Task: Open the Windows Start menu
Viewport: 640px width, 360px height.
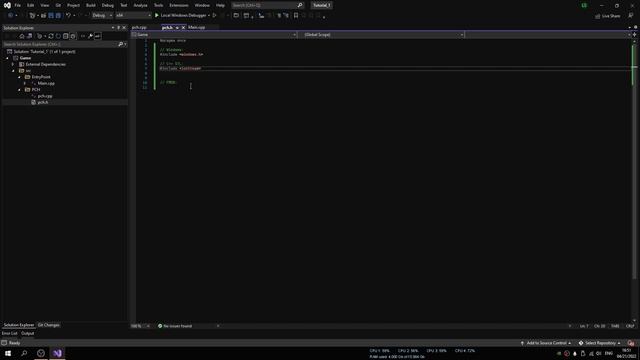Action: coord(8,353)
